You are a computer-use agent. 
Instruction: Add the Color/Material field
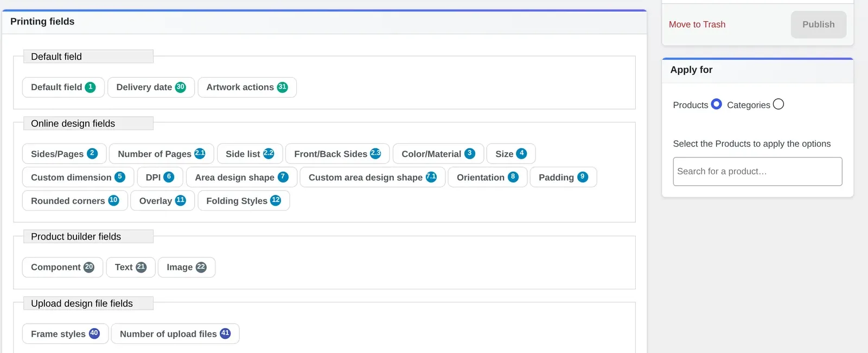(438, 154)
